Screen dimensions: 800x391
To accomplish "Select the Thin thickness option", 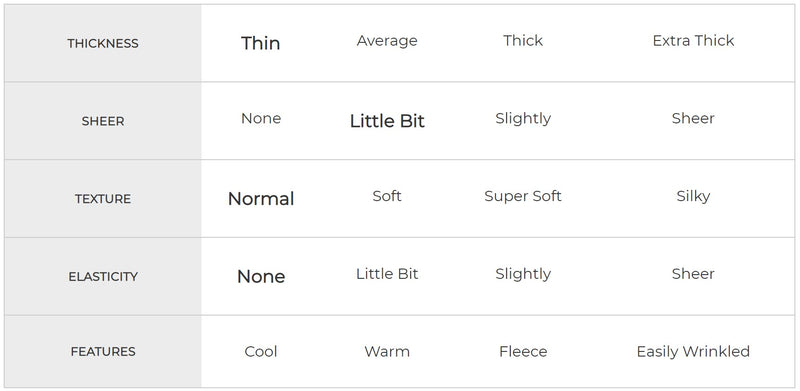I will 261,43.
